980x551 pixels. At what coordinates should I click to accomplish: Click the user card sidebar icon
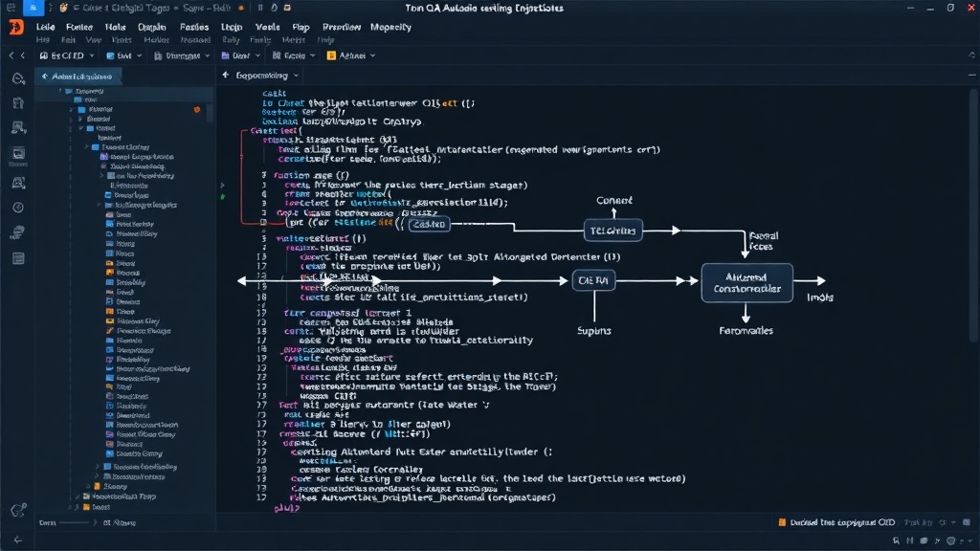(18, 183)
